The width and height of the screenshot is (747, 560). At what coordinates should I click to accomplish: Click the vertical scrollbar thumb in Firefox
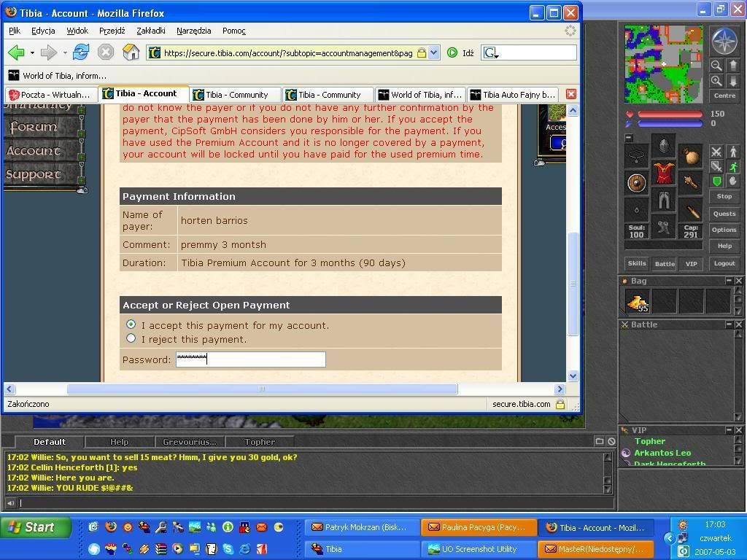(573, 284)
